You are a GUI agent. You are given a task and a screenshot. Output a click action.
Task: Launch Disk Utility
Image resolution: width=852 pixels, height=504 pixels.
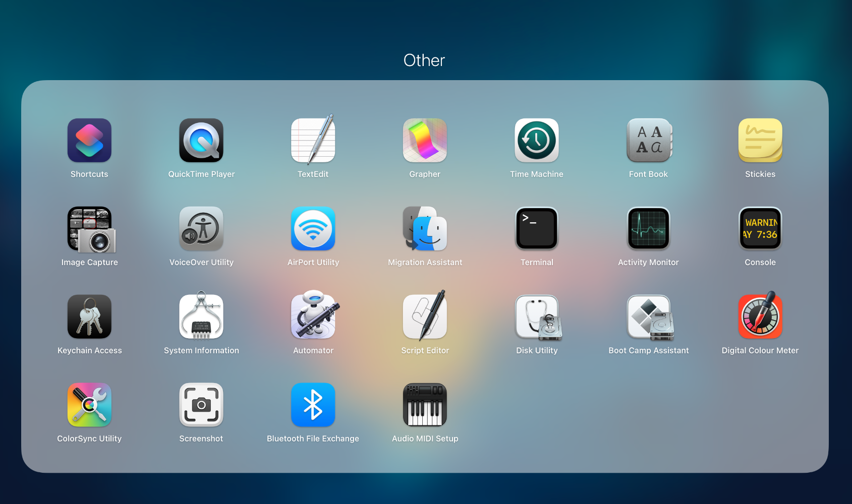click(537, 317)
